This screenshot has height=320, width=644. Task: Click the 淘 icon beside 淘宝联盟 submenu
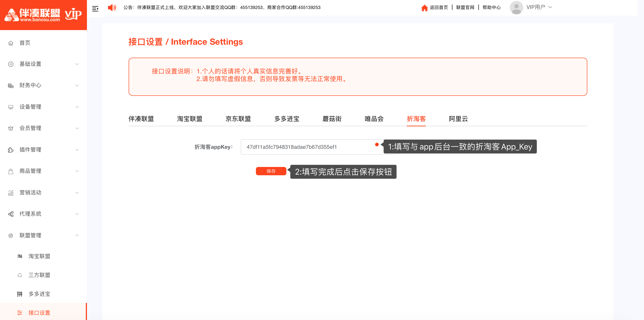point(20,256)
